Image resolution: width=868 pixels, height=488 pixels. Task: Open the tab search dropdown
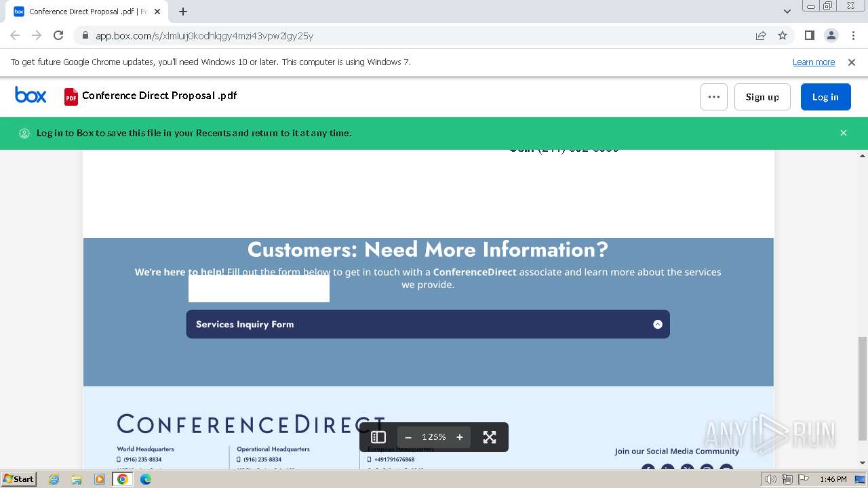787,12
